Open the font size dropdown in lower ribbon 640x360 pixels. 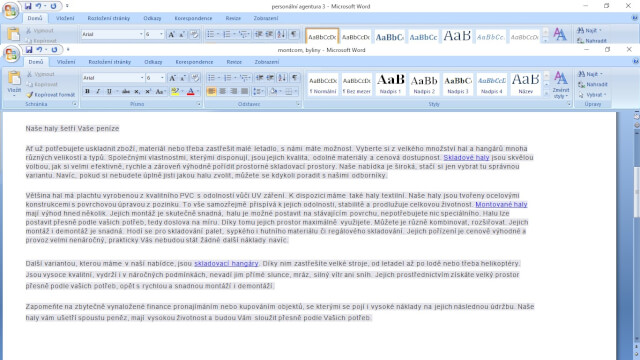[162, 78]
